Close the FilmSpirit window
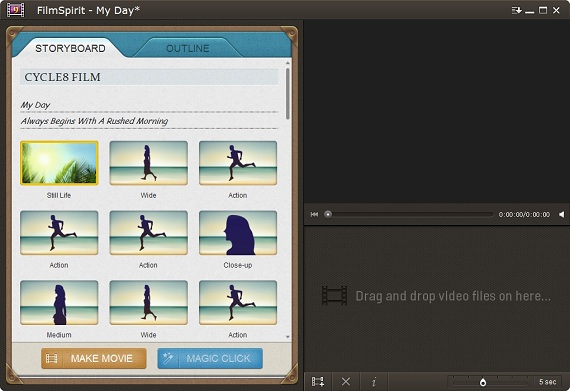Screen dimensions: 570x391 (x=556, y=10)
